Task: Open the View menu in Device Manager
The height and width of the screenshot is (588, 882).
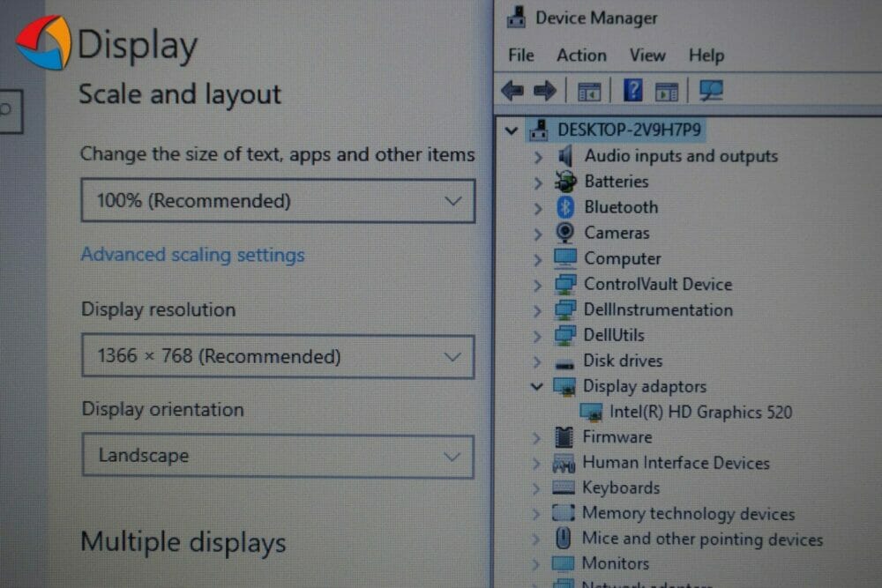Action: tap(647, 55)
